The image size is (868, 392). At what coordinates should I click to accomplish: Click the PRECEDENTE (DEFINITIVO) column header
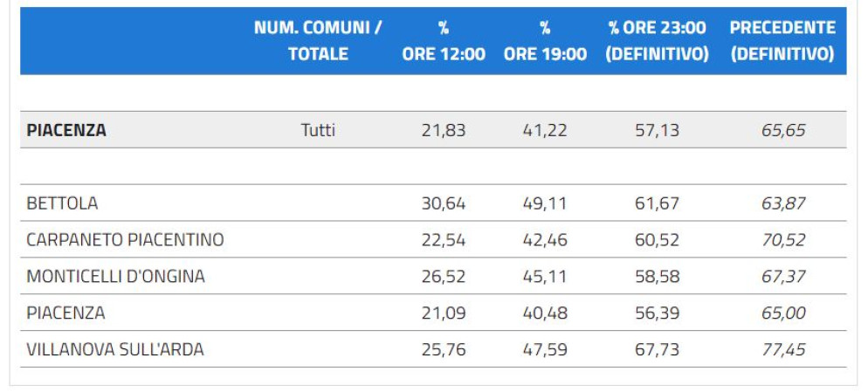(x=782, y=41)
